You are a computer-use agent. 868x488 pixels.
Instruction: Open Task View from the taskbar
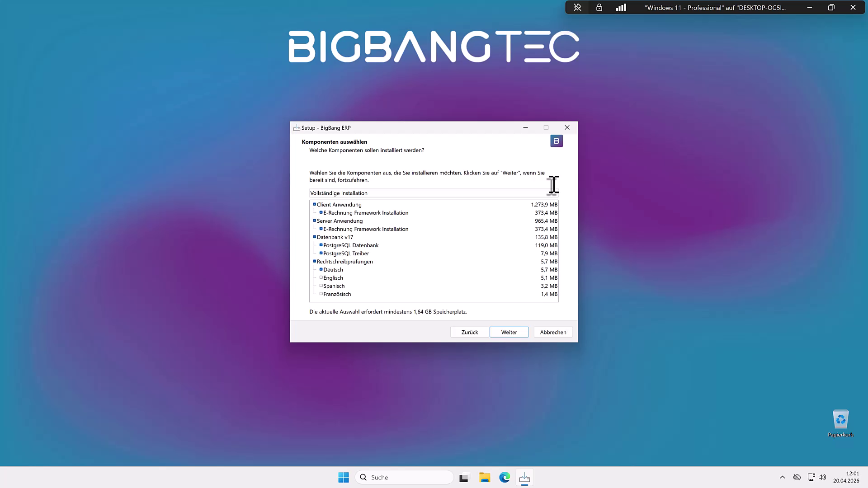coord(464,478)
